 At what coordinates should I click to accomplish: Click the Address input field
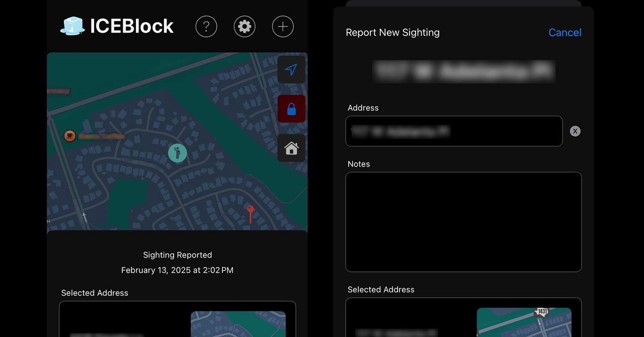454,131
